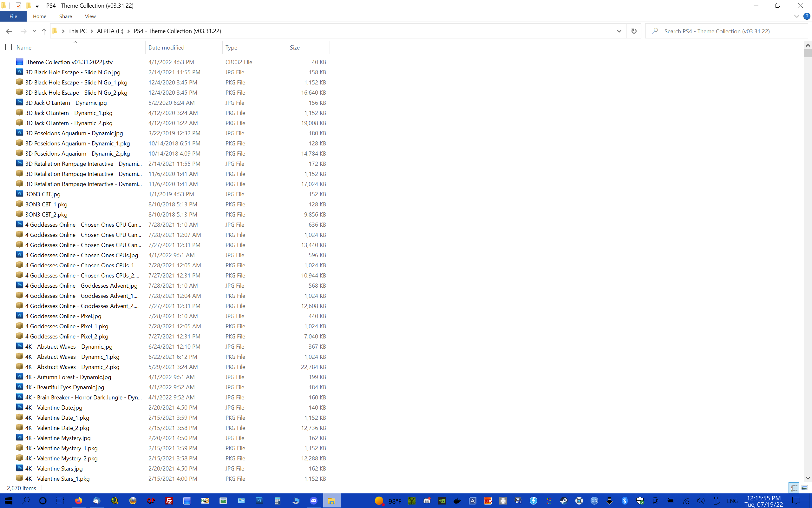Select 4K - Abstract Waves - Dynamic_2.pkg icon
This screenshot has width=812, height=508.
tap(20, 366)
